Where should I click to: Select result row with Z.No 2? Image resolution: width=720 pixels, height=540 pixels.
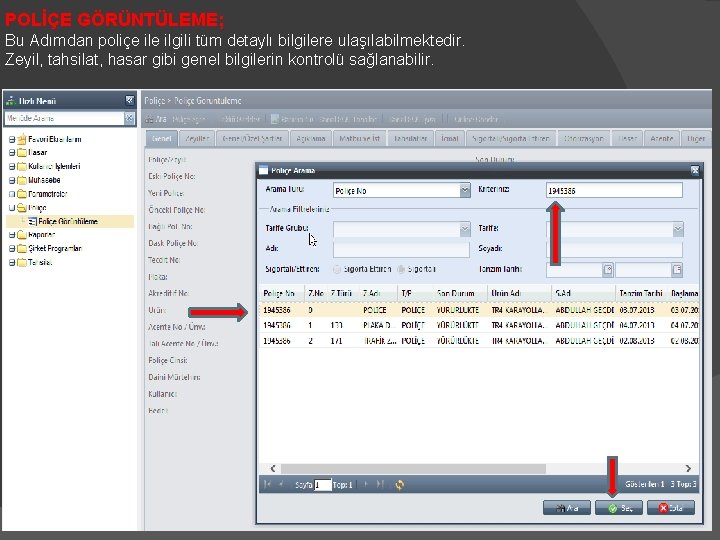[x=479, y=340]
